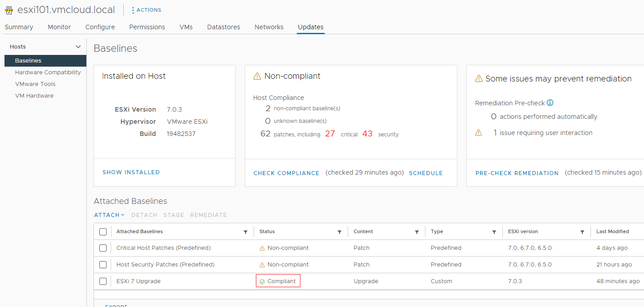Open the info icon next to Remediation Pre-check
This screenshot has width=644, height=307.
click(x=550, y=103)
